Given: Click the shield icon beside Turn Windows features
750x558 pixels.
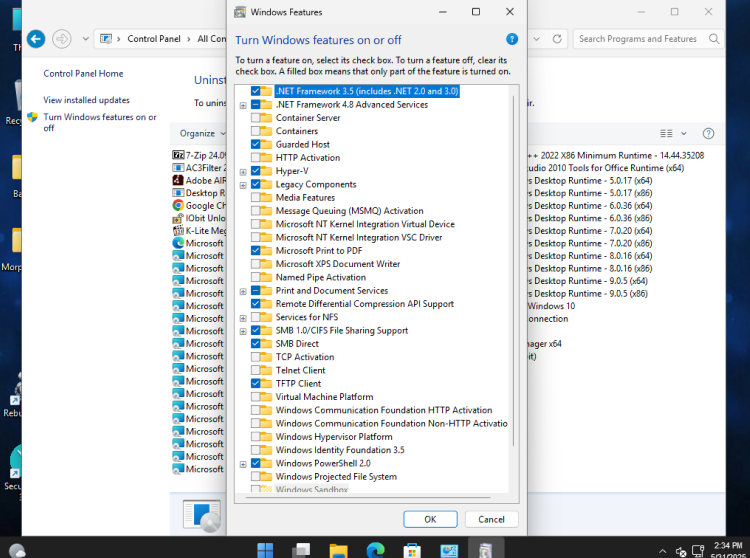Looking at the screenshot, I should 33,117.
